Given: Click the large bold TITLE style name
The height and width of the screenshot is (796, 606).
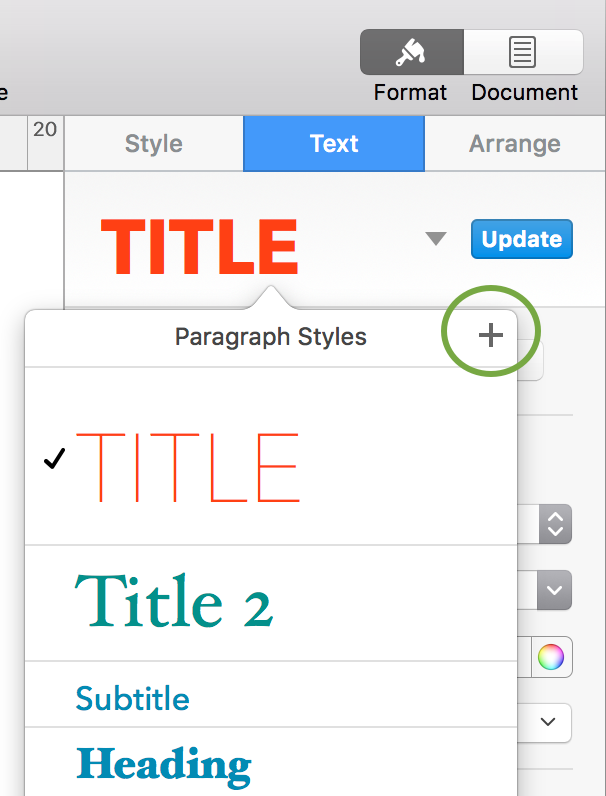Looking at the screenshot, I should pos(199,247).
